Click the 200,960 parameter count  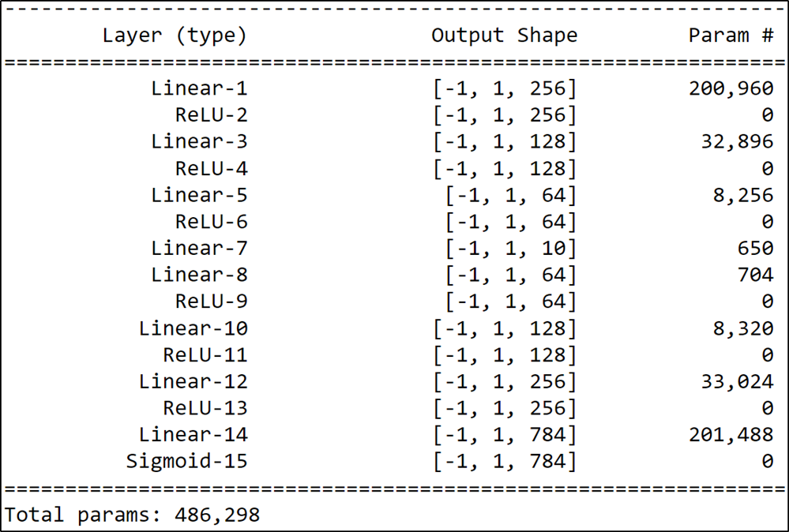(731, 88)
